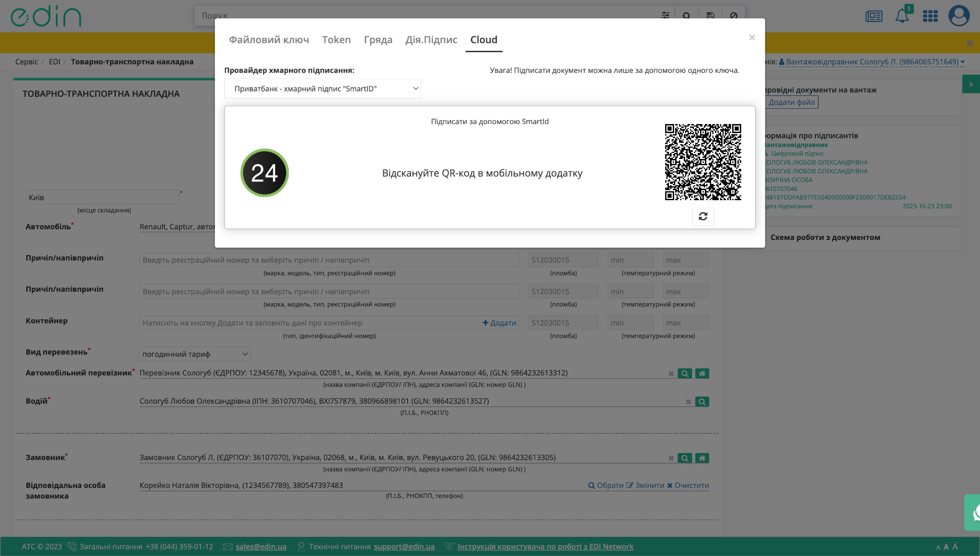Screen dimensions: 980x556
Task: Open user profile avatar
Action: pos(959,15)
